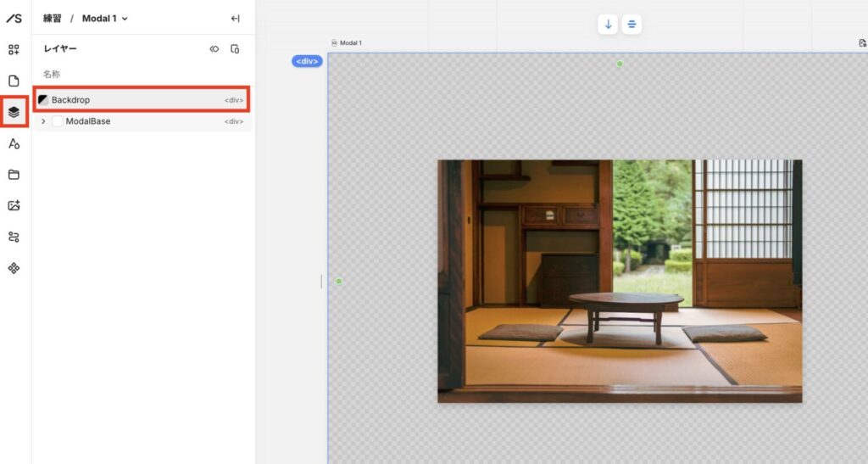Viewport: 868px width, 464px height.
Task: Open the Modal 1 dropdown
Action: tap(105, 19)
